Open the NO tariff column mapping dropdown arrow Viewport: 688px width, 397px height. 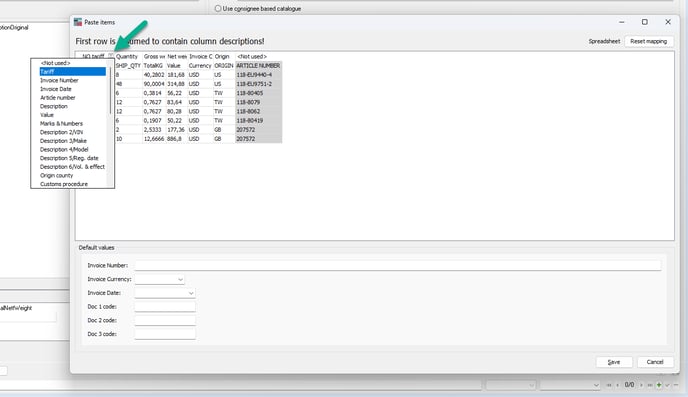[x=111, y=56]
